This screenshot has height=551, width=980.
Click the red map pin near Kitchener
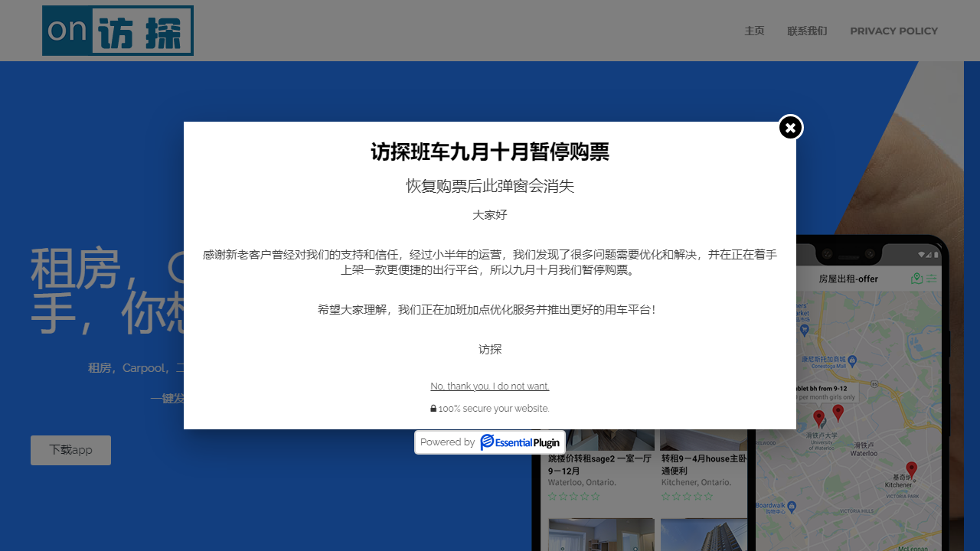[x=911, y=469]
